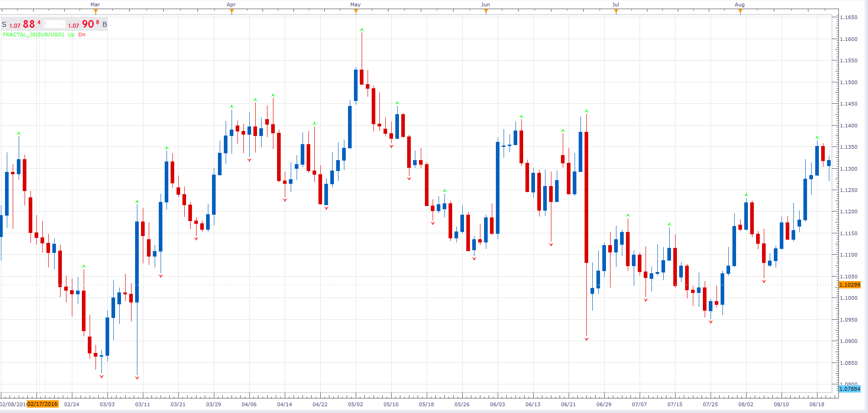This screenshot has height=413, width=868.
Task: Click the highlighted date 02/17/2016
Action: click(x=42, y=404)
